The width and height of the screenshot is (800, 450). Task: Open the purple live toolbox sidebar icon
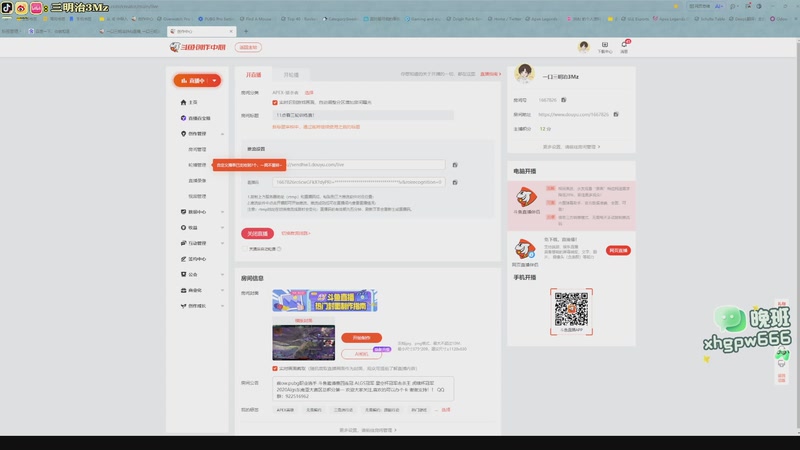(x=183, y=118)
